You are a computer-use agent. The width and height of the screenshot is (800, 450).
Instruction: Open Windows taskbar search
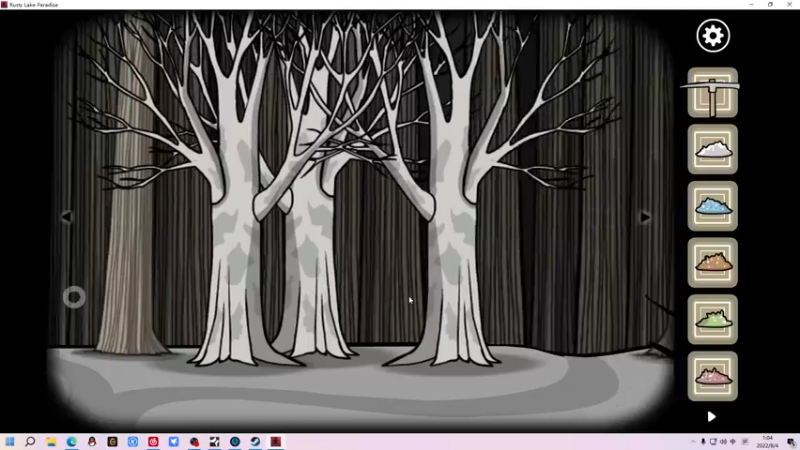[30, 441]
